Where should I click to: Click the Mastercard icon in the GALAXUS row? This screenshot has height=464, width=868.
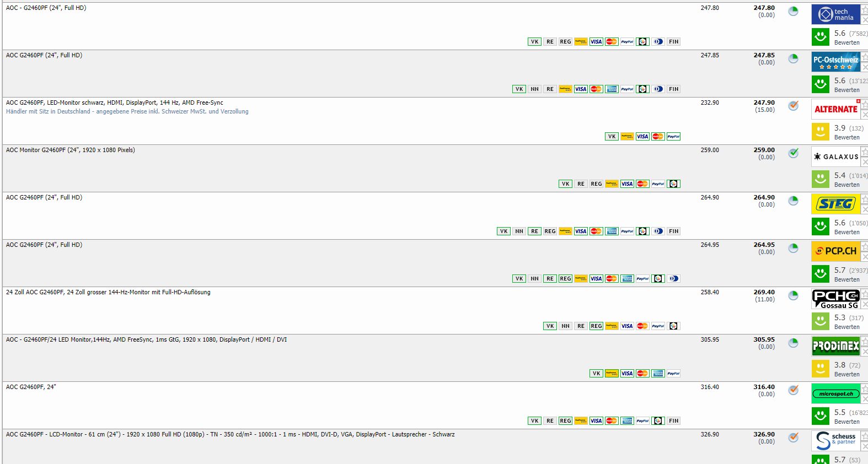642,184
